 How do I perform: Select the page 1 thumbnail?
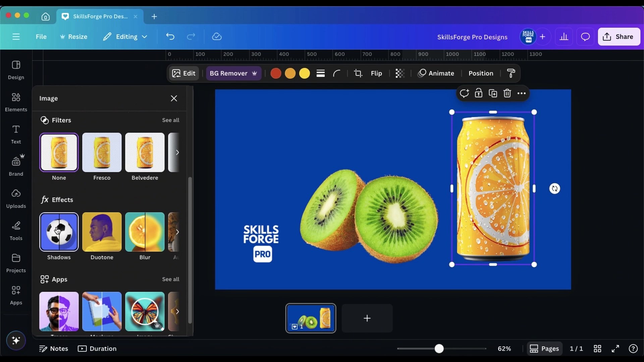pos(311,318)
